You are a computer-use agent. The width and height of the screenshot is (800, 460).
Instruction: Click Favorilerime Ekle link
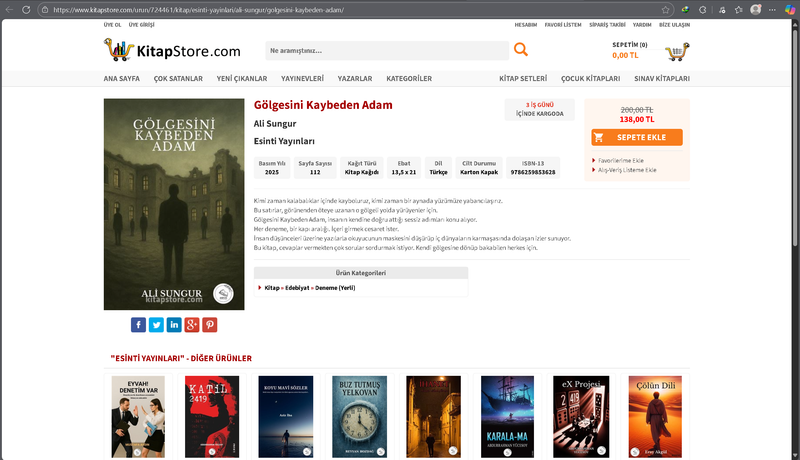pyautogui.click(x=620, y=161)
